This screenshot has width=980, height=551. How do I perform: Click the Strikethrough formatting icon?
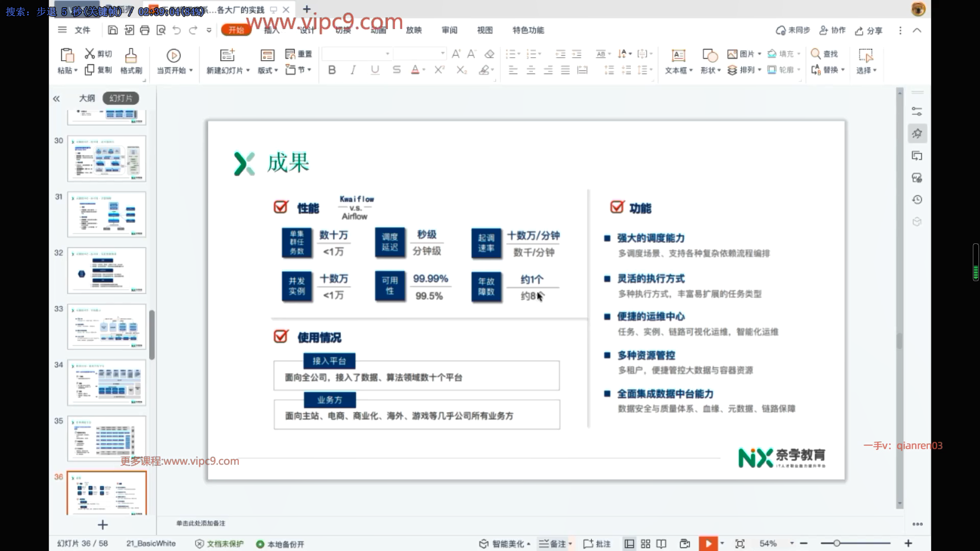(x=397, y=70)
